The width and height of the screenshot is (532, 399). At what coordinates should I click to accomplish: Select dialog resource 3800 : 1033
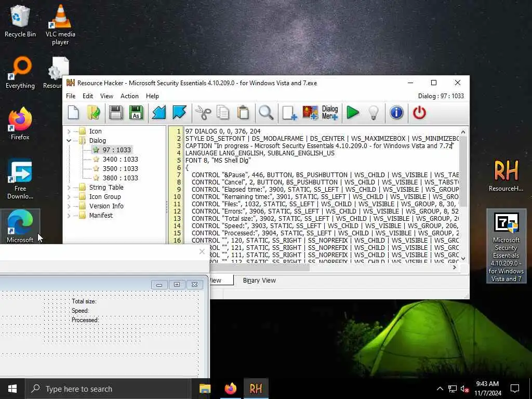[120, 178]
